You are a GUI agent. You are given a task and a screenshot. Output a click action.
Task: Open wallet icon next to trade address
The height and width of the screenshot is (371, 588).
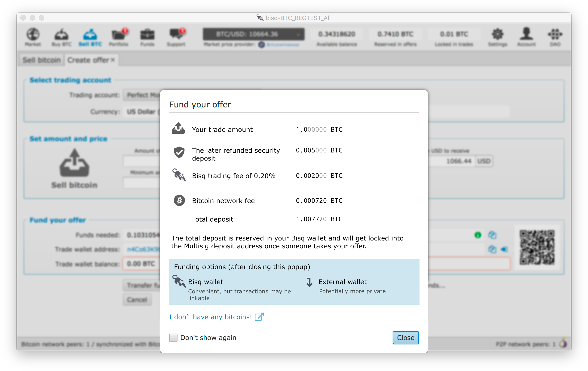pos(504,249)
